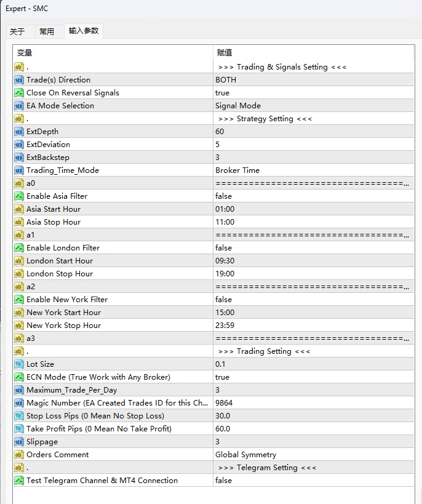Click the string icon beside a0
Screen dimensions: 422x504
point(19,183)
